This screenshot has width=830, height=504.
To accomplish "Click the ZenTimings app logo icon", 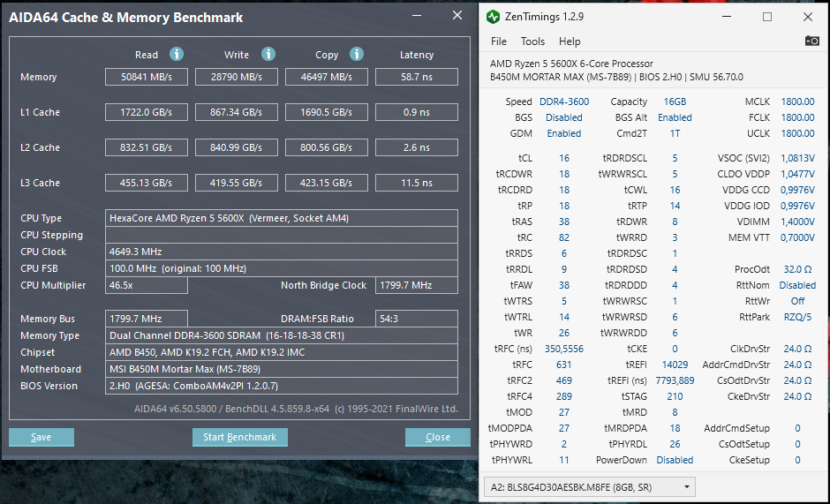I will [x=493, y=17].
